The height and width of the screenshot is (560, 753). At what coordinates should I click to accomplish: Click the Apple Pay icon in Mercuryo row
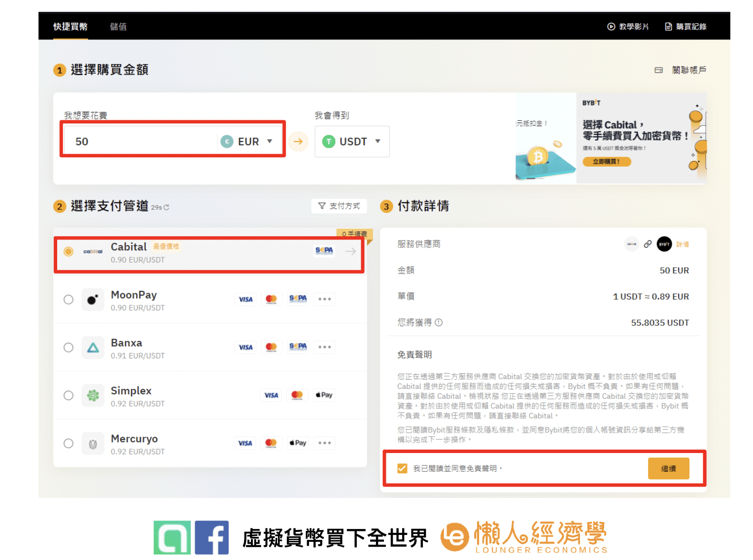click(298, 443)
